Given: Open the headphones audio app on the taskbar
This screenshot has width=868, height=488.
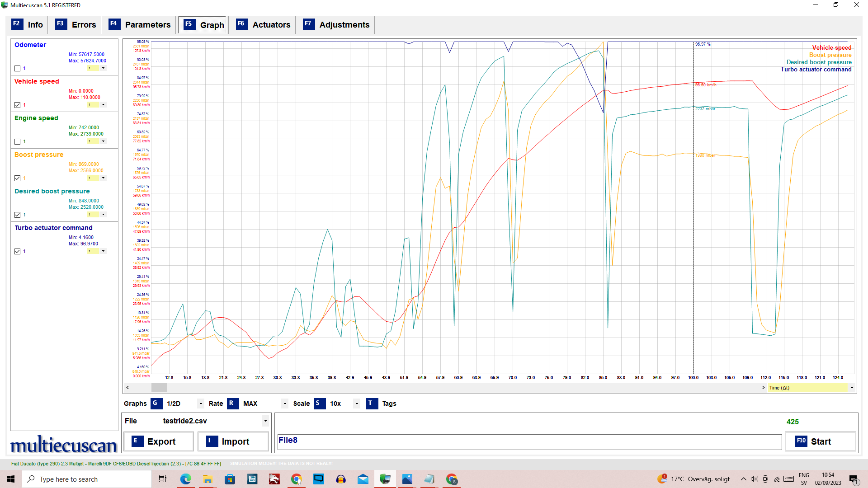Looking at the screenshot, I should [x=340, y=479].
